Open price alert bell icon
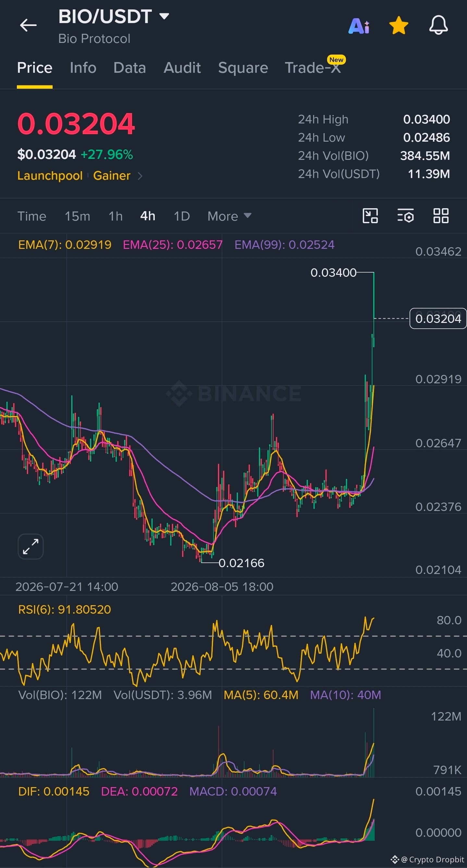Screen dimensions: 467x868 (438, 25)
